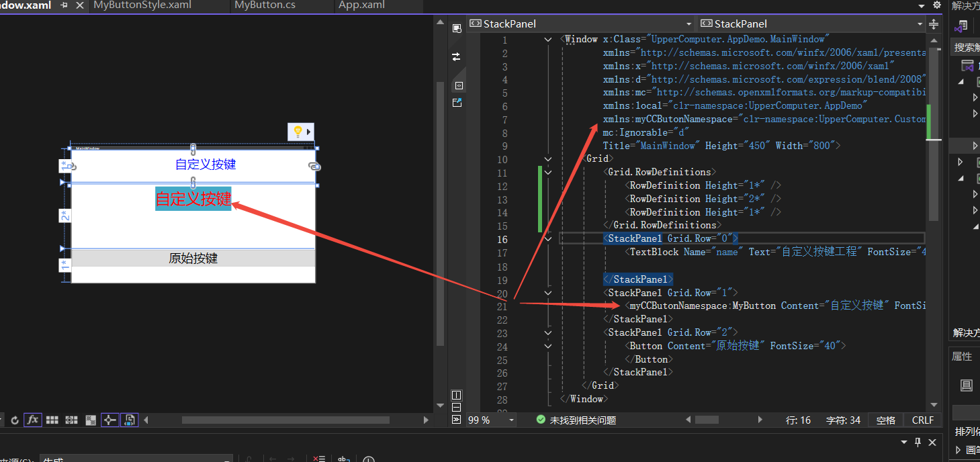Click the Solution Explorer toolbar VS icon
This screenshot has height=462, width=980.
[x=962, y=26]
